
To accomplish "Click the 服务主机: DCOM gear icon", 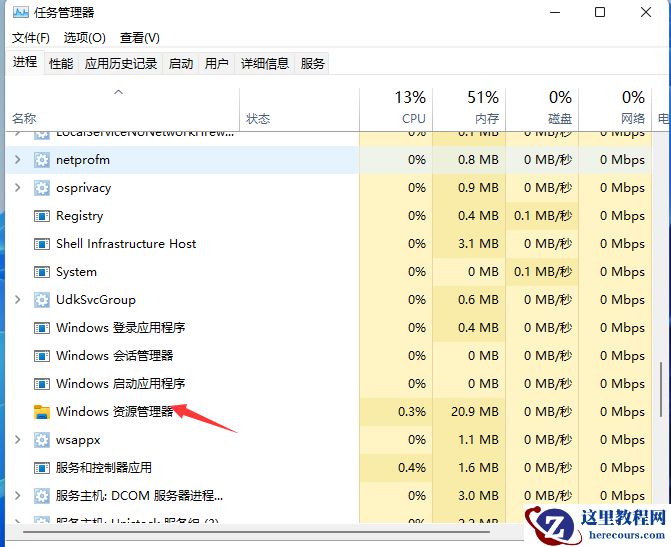I will point(42,496).
